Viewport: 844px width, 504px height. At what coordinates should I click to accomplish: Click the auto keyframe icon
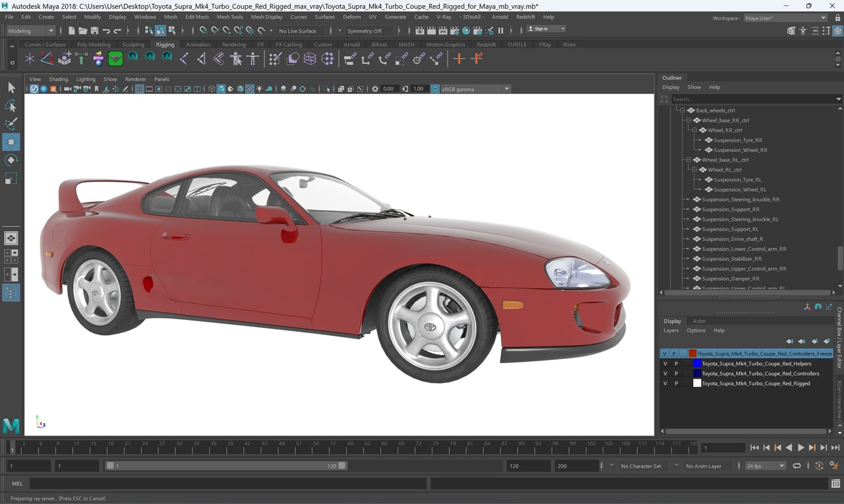coord(819,466)
